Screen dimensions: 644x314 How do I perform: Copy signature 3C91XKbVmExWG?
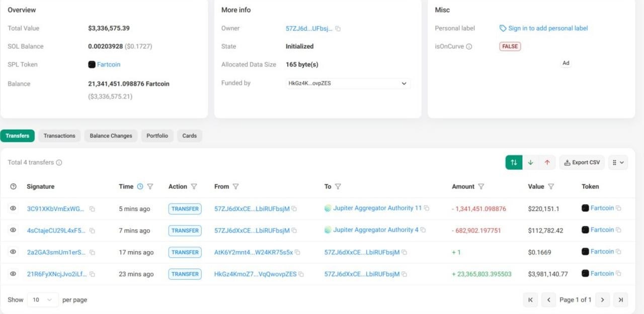click(92, 209)
